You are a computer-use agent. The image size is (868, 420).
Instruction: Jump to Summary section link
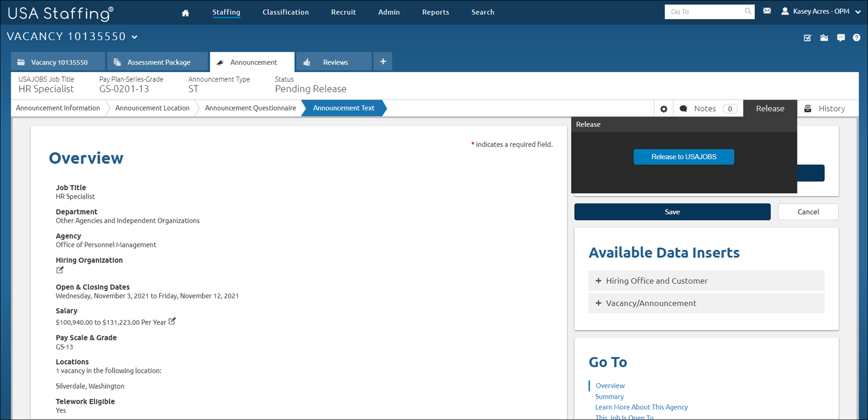609,396
